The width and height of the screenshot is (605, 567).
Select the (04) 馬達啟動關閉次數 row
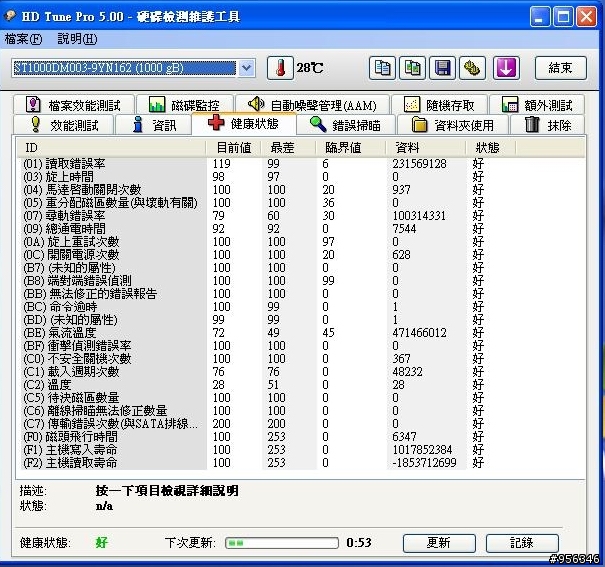[x=301, y=190]
